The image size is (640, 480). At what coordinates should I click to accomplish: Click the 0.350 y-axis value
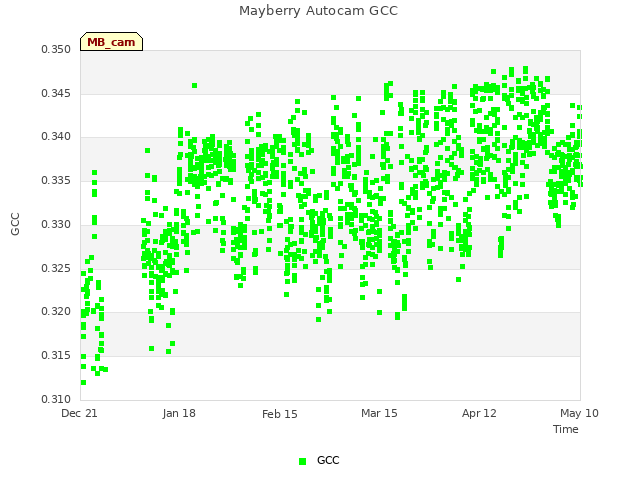pyautogui.click(x=56, y=49)
